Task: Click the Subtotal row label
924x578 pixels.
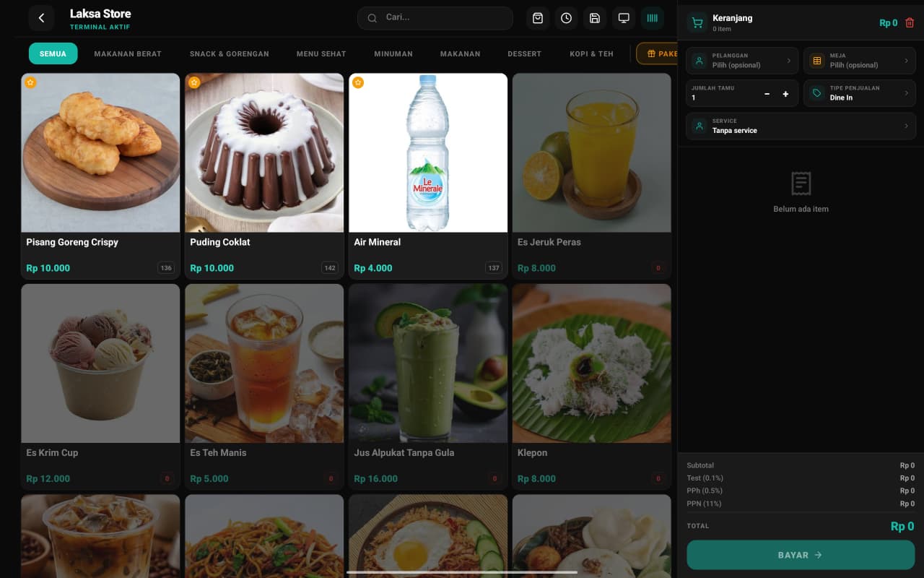Action: pyautogui.click(x=700, y=465)
